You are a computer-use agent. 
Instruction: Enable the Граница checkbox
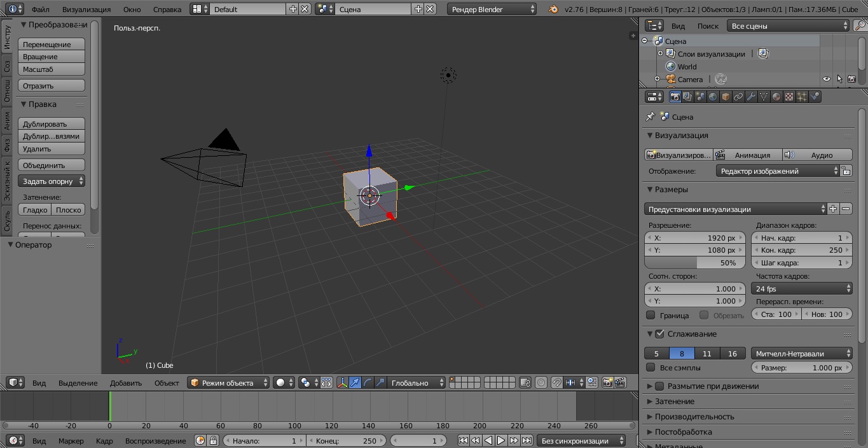tap(651, 315)
